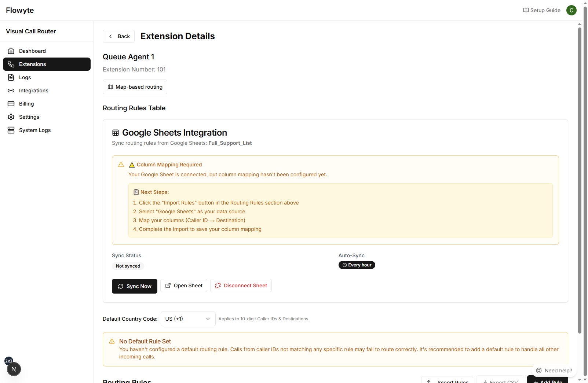Click the back chevron icon
This screenshot has height=383, width=588.
point(111,36)
